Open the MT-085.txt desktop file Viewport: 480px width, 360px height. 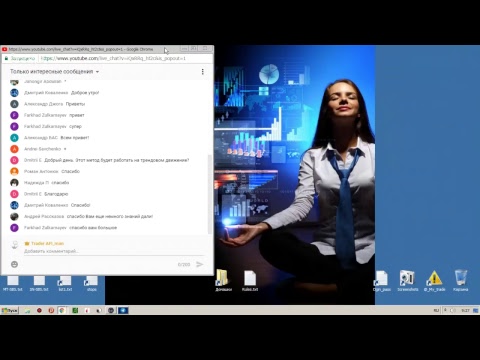pyautogui.click(x=13, y=283)
